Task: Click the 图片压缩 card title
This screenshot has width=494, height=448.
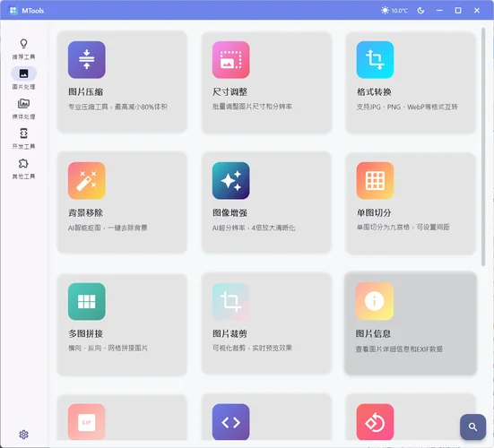Action: [86, 92]
